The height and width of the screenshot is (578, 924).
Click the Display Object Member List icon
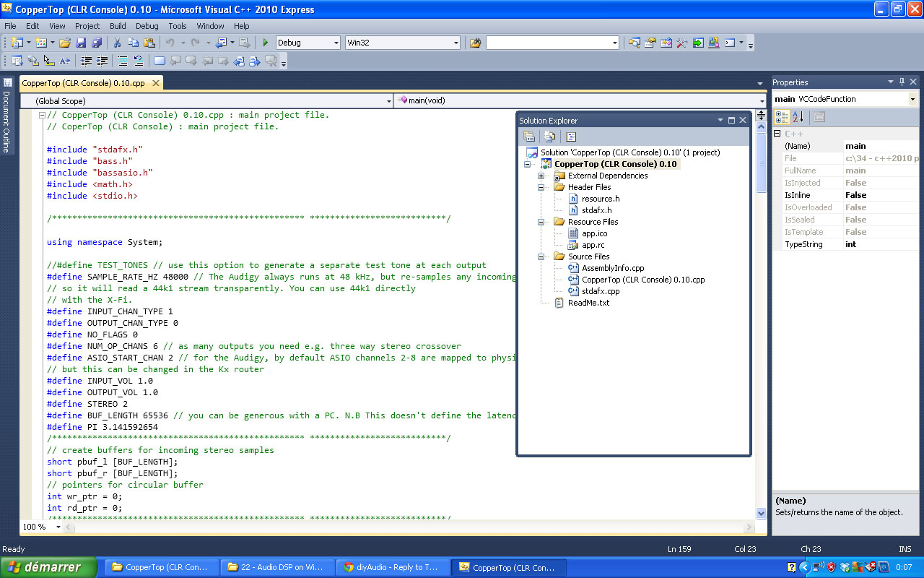17,61
